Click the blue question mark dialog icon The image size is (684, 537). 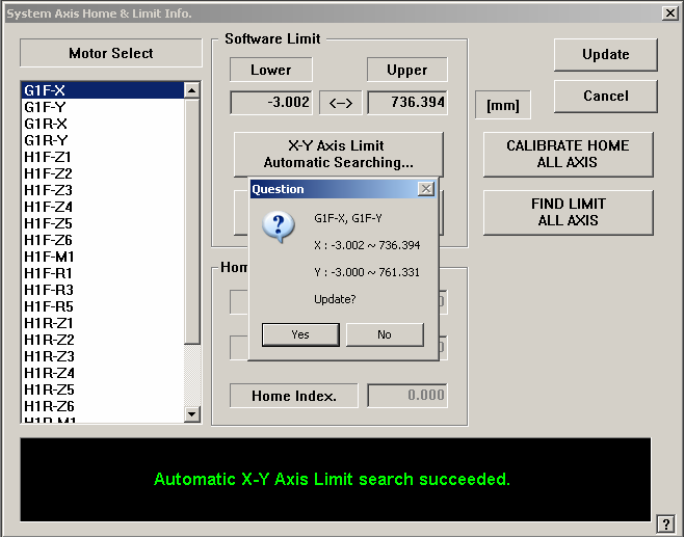click(x=278, y=227)
